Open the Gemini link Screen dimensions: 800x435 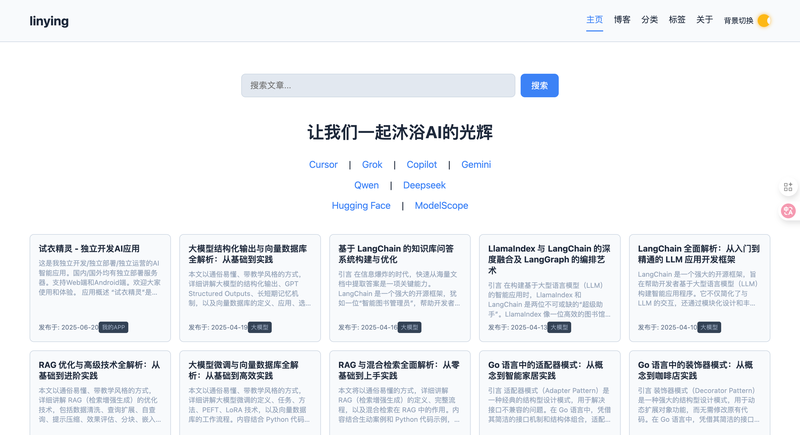(476, 165)
